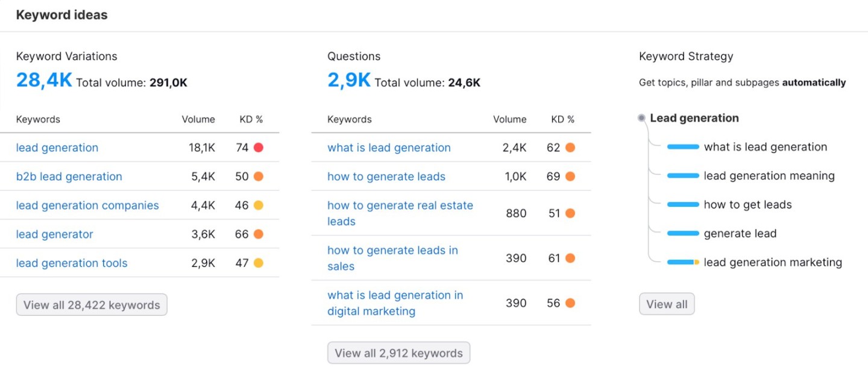
Task: Click KD dot beside how to generate leads
Action: 570,177
